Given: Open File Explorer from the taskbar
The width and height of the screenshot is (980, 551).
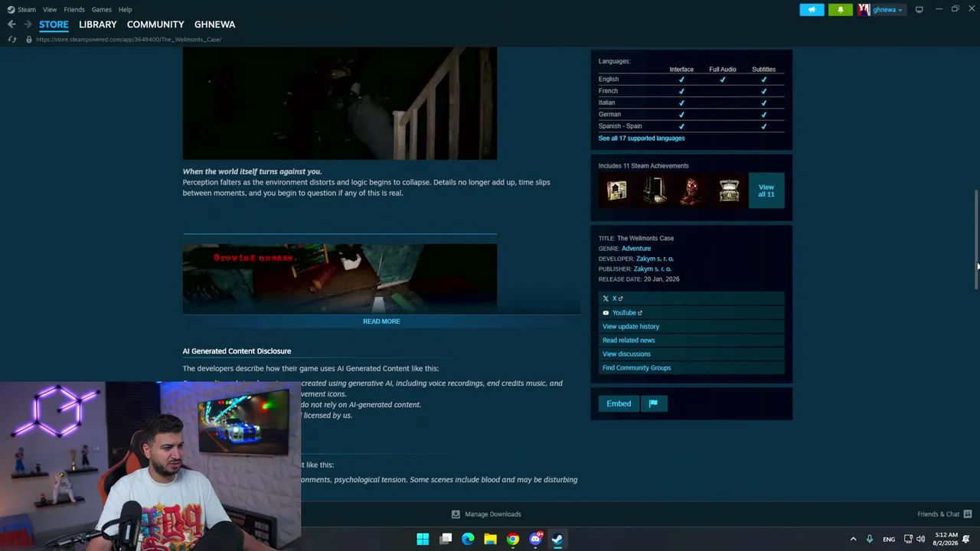Looking at the screenshot, I should click(490, 539).
